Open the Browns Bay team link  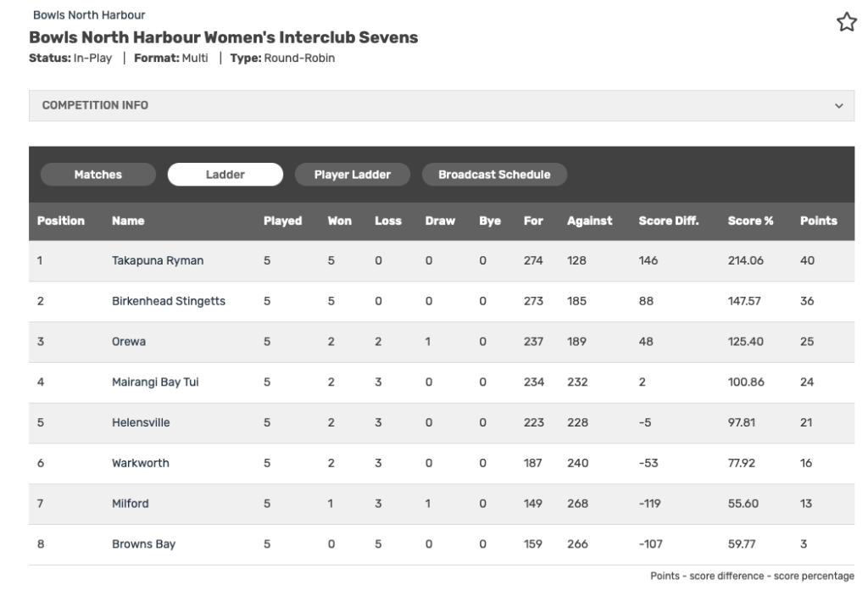tap(144, 544)
